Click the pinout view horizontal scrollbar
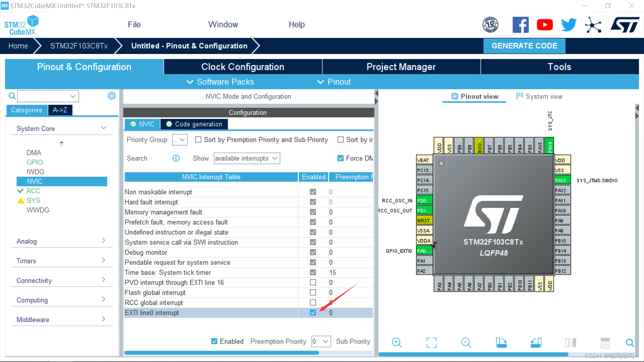 473,354
